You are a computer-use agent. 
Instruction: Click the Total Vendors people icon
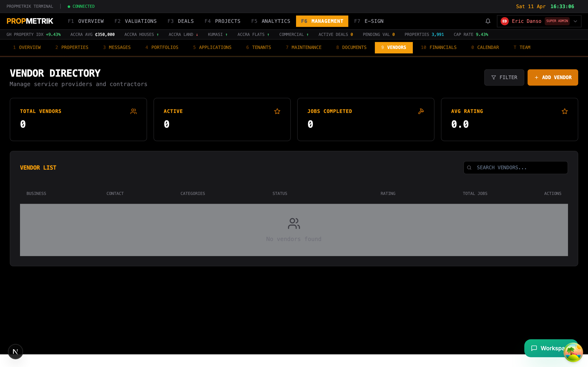point(133,111)
